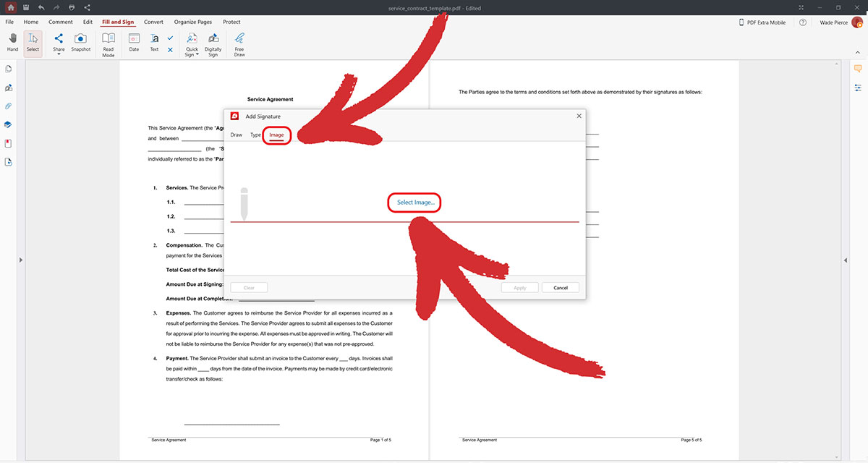Click the Select Image button
The height and width of the screenshot is (463, 868).
coord(414,203)
